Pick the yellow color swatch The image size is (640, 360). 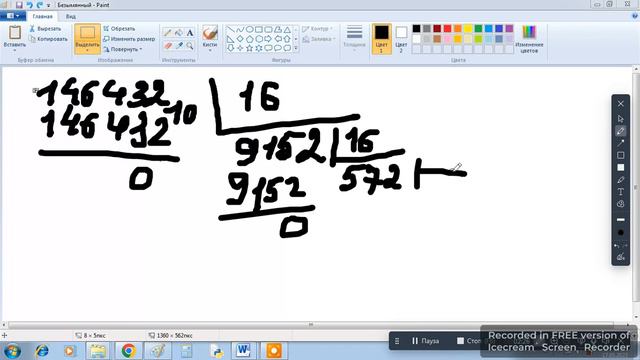468,29
